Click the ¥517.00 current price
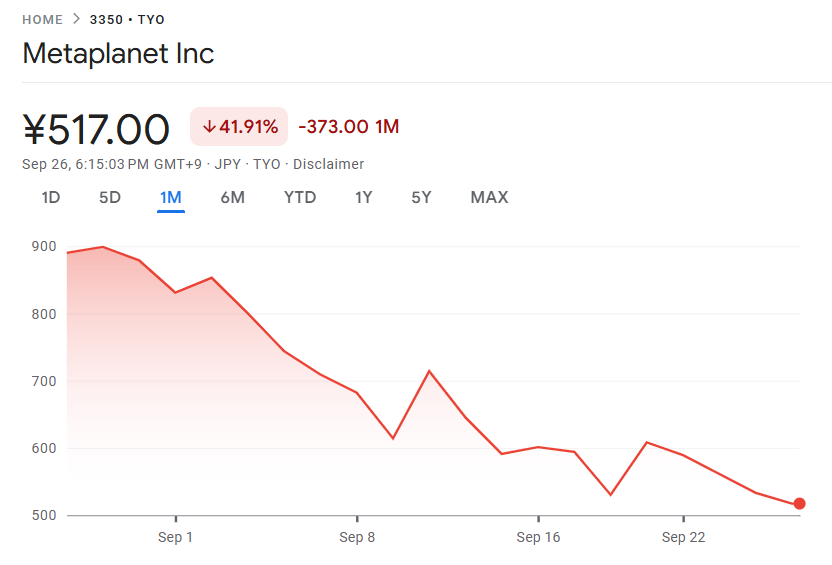832x565 pixels. (x=96, y=130)
